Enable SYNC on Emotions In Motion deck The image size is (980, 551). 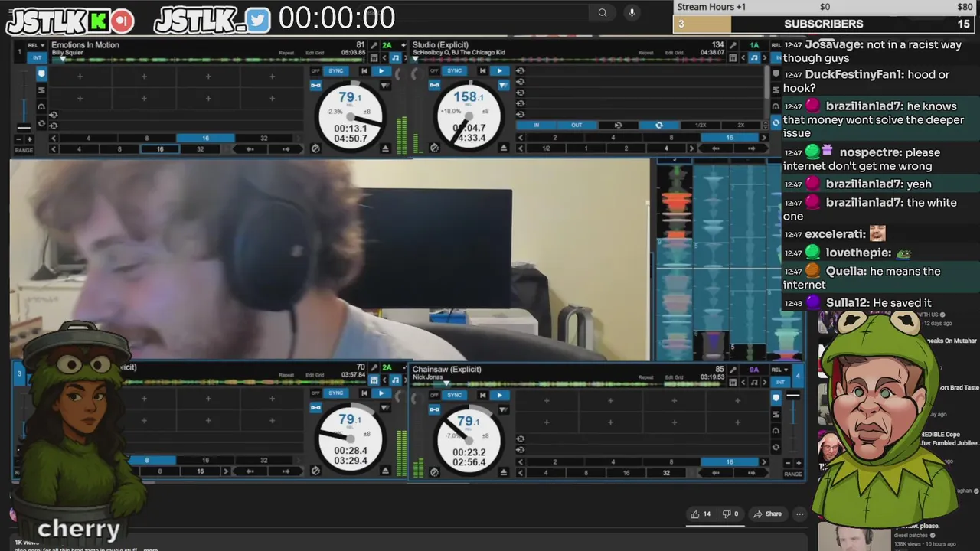pos(335,71)
